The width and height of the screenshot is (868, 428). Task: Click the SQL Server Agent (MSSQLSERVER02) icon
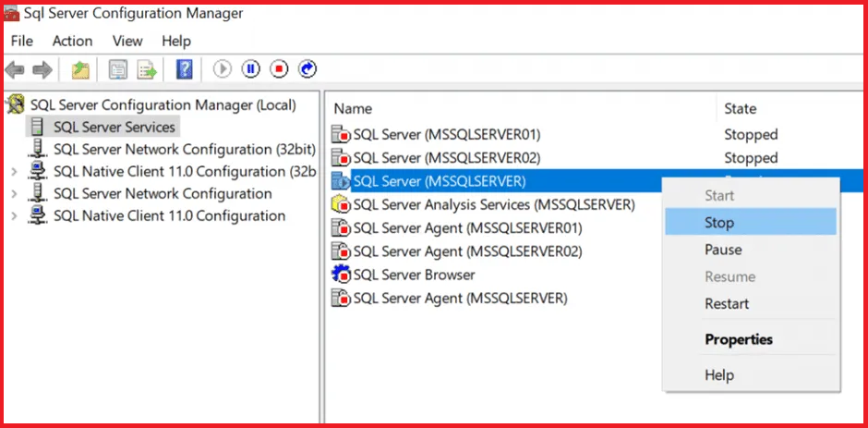[x=341, y=251]
